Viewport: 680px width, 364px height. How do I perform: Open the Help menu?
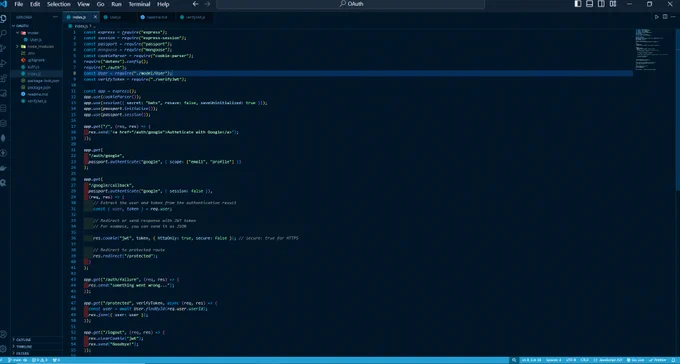pos(163,4)
